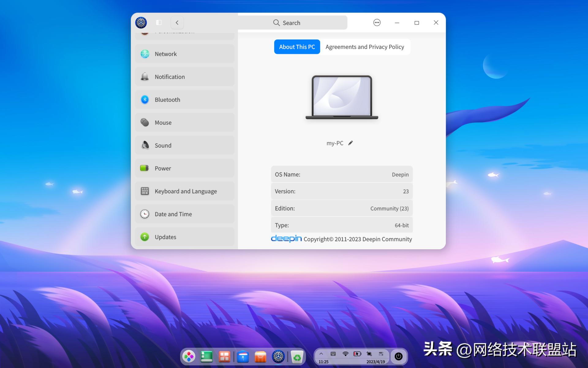Click the Search input field
The width and height of the screenshot is (588, 368).
click(x=292, y=23)
